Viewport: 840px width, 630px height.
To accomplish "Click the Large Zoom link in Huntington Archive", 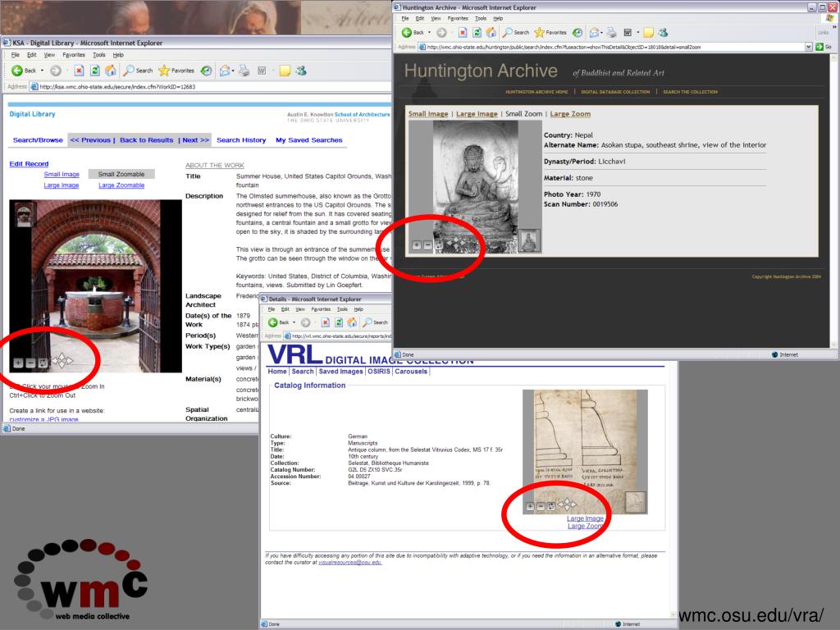I will [570, 113].
